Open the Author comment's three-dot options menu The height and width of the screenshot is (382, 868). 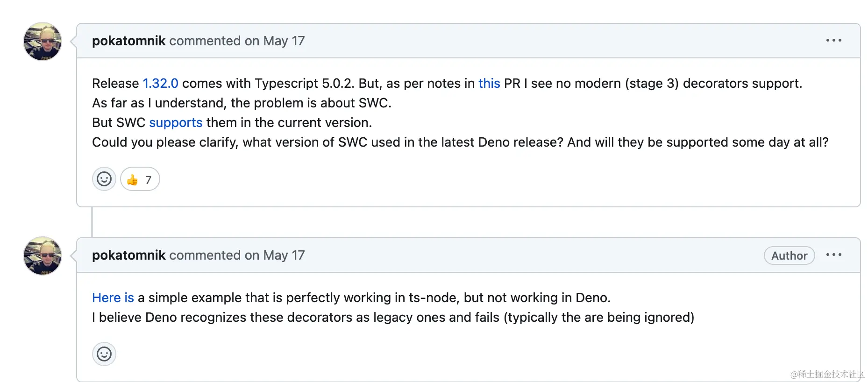[833, 255]
